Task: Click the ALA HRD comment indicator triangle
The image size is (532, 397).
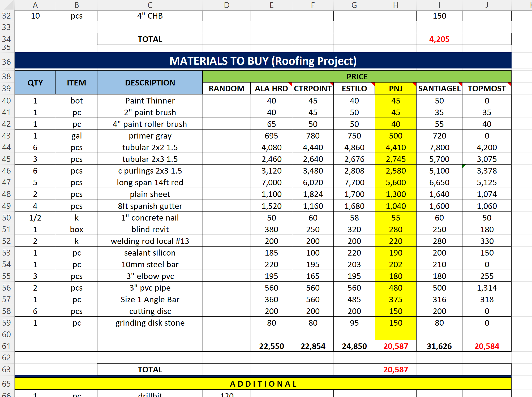Action: pos(290,84)
